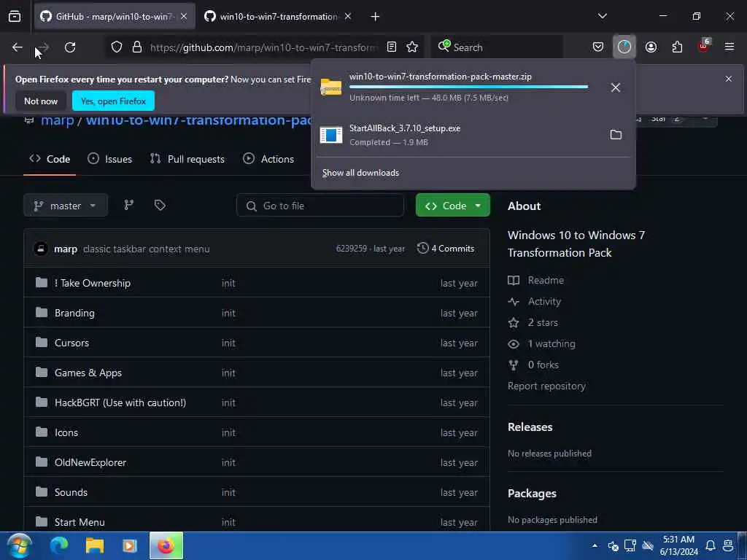Open the uBlock Origin extension icon
The image size is (747, 560).
pyautogui.click(x=704, y=46)
